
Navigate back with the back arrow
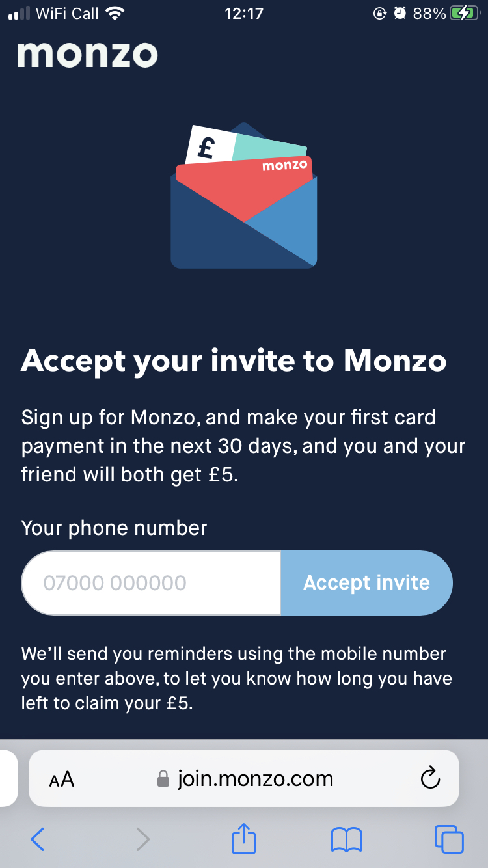pyautogui.click(x=37, y=839)
